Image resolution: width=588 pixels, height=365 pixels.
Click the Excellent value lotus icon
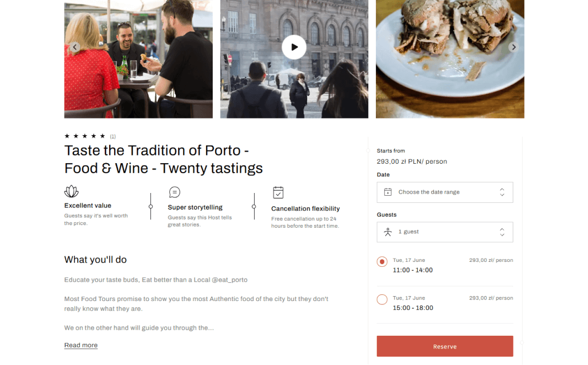tap(72, 191)
